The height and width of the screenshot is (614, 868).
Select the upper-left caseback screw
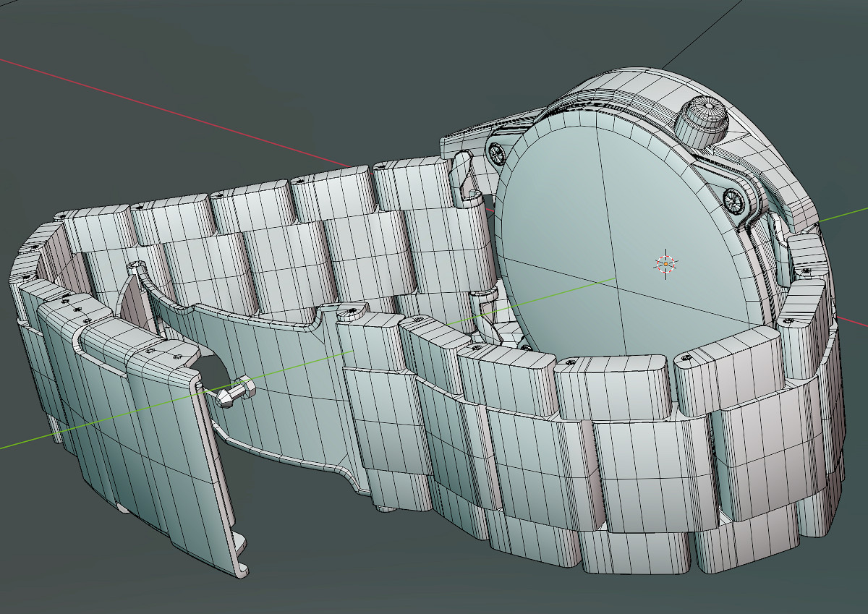498,152
